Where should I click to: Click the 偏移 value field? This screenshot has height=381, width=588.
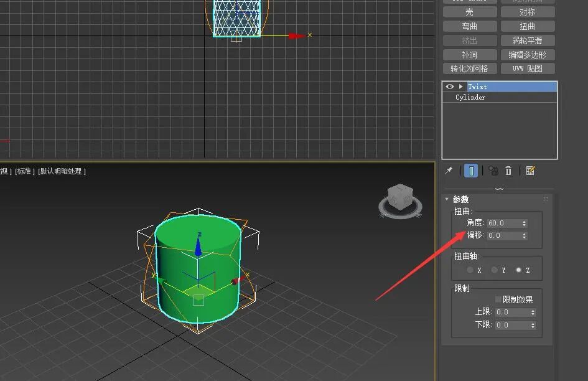[x=504, y=235]
